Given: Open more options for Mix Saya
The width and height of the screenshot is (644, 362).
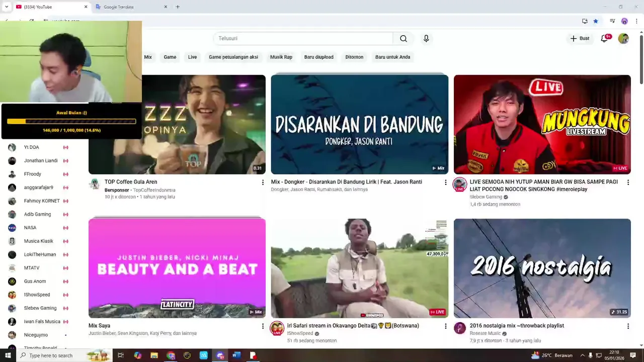Looking at the screenshot, I should click(263, 326).
